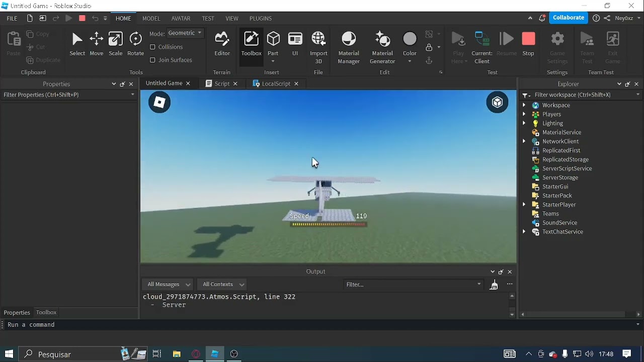Viewport: 644px width, 362px height.
Task: Select StarterGui in Explorer
Action: (555, 187)
